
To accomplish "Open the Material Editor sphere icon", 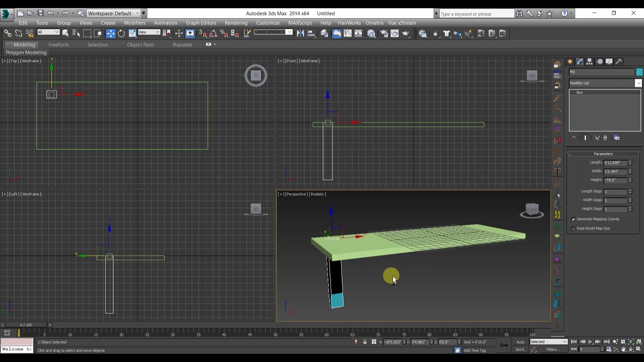I will click(x=372, y=34).
